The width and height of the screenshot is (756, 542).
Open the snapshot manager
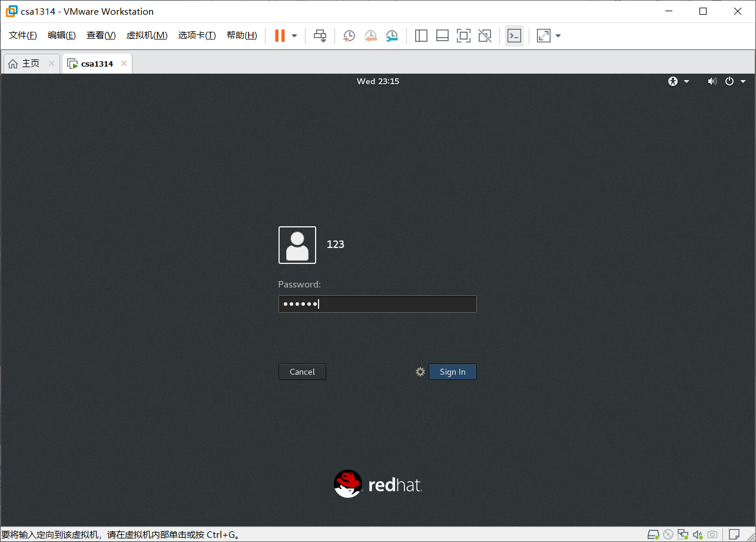[x=392, y=36]
